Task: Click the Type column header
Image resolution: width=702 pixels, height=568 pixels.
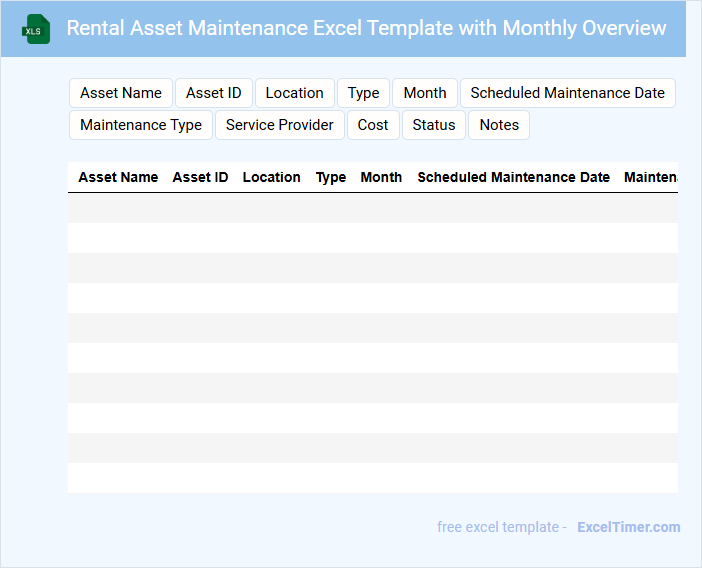Action: click(331, 177)
